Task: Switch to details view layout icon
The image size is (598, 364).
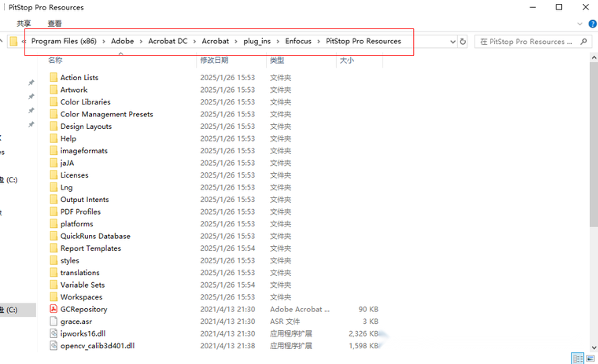Action: tap(578, 358)
